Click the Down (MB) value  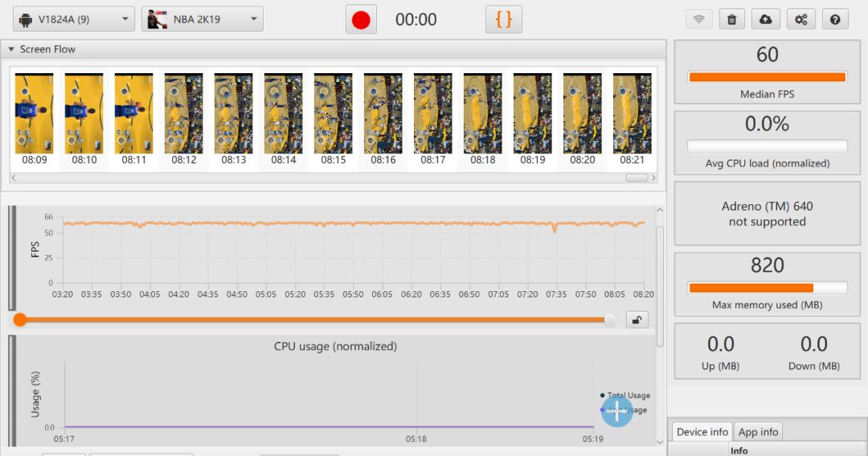(813, 344)
